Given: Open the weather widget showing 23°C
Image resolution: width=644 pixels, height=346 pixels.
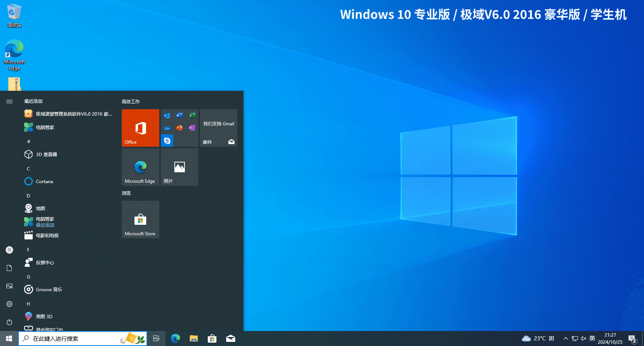Looking at the screenshot, I should tap(538, 338).
